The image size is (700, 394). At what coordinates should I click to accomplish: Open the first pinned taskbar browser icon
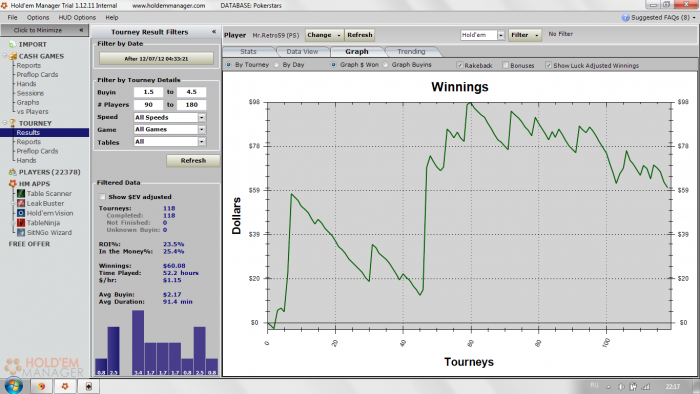pyautogui.click(x=42, y=386)
